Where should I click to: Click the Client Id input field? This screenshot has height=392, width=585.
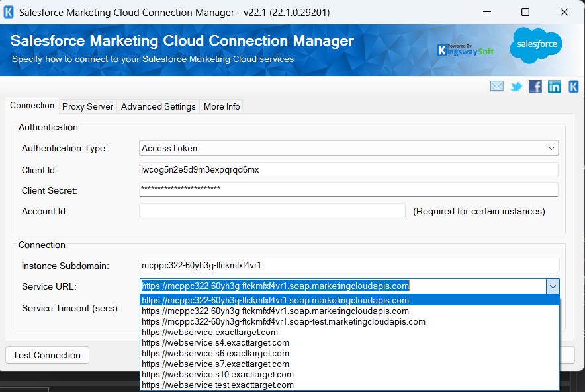[x=349, y=169]
